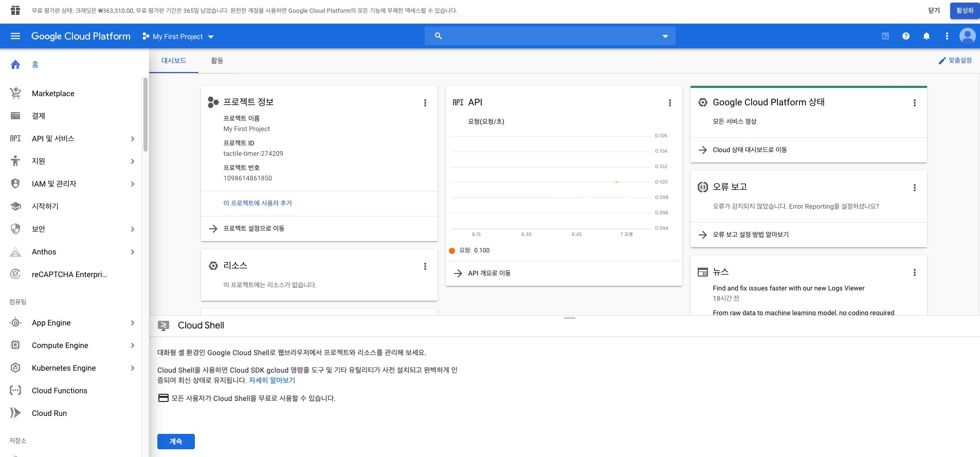Open 프로젝트 정보 card options menu

coord(425,103)
